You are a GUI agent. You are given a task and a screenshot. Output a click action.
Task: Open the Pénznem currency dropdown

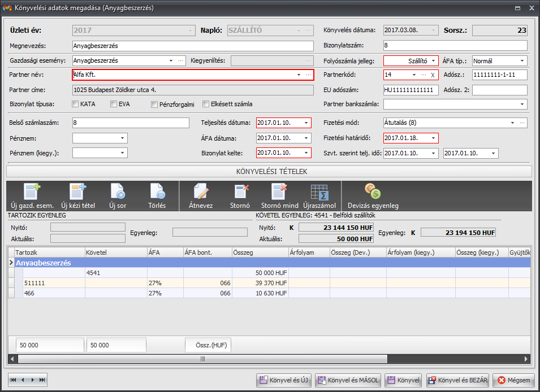tap(122, 138)
